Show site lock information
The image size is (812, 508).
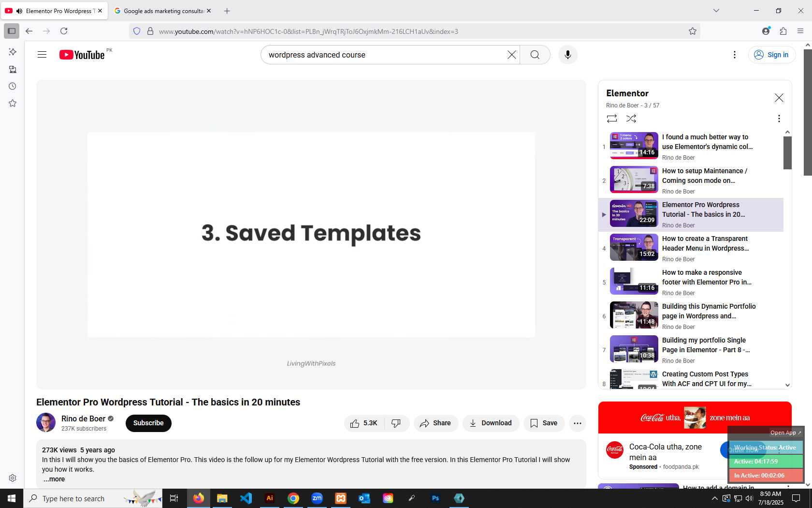pyautogui.click(x=150, y=31)
